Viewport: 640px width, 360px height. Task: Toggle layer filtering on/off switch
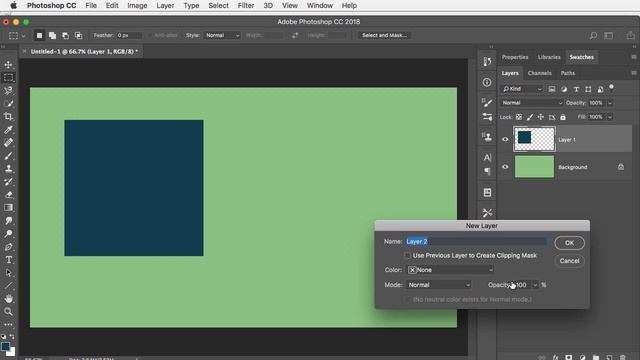coord(611,87)
